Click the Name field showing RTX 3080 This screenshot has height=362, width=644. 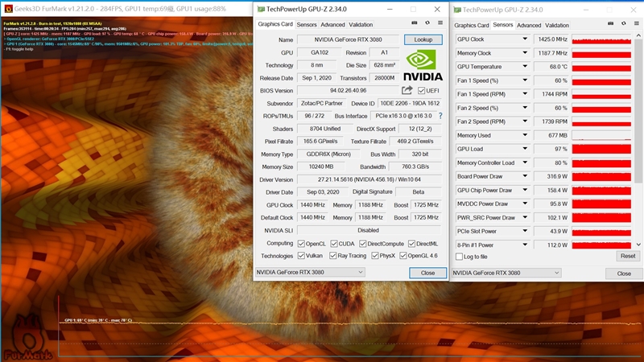[x=348, y=39]
